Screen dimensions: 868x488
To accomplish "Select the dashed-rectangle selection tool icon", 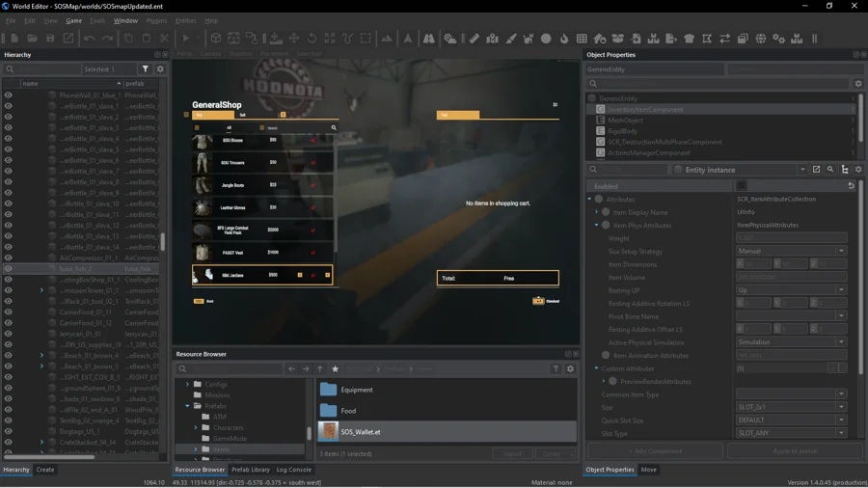I will click(366, 39).
